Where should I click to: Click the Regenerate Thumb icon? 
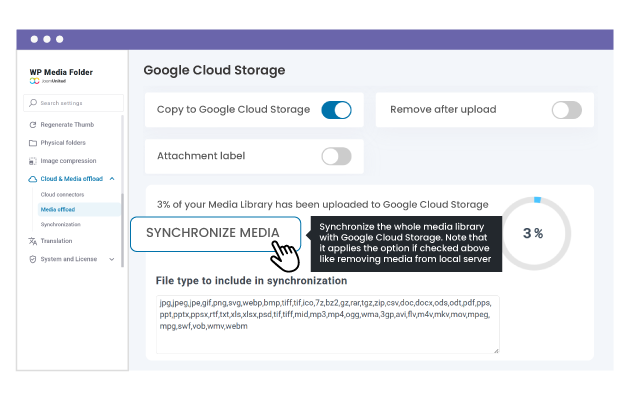click(33, 124)
